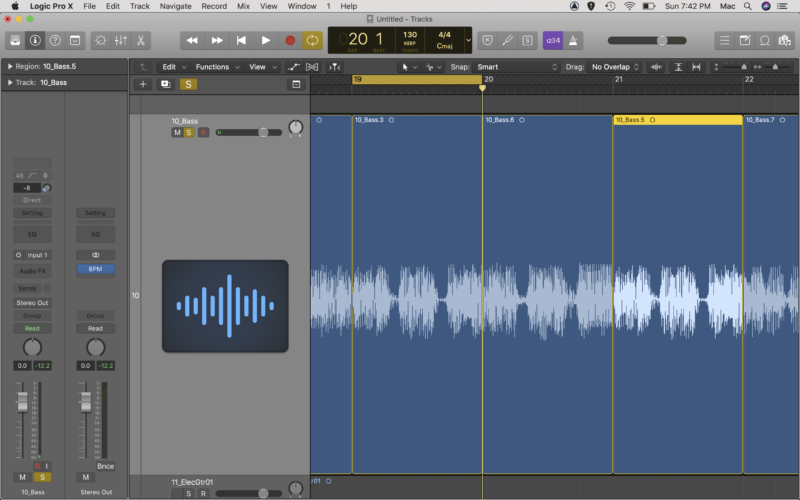This screenshot has height=500, width=800.
Task: Open the Edit dropdown in tracks area
Action: coord(174,67)
